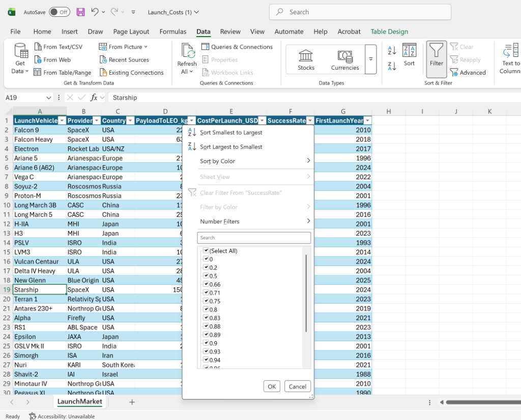Open the Home ribbon tab

point(42,32)
